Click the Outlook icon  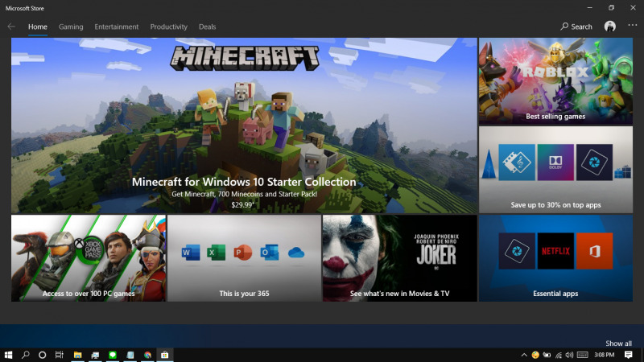[269, 253]
